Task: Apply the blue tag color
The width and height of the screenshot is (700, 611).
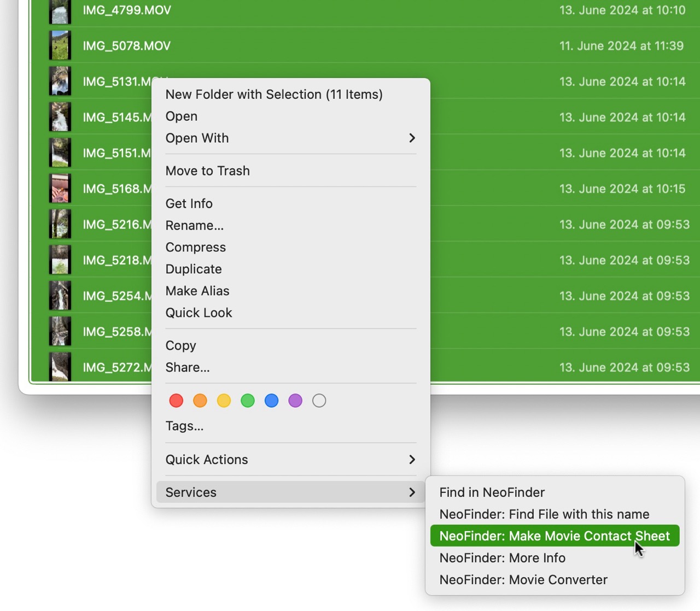Action: 271,401
